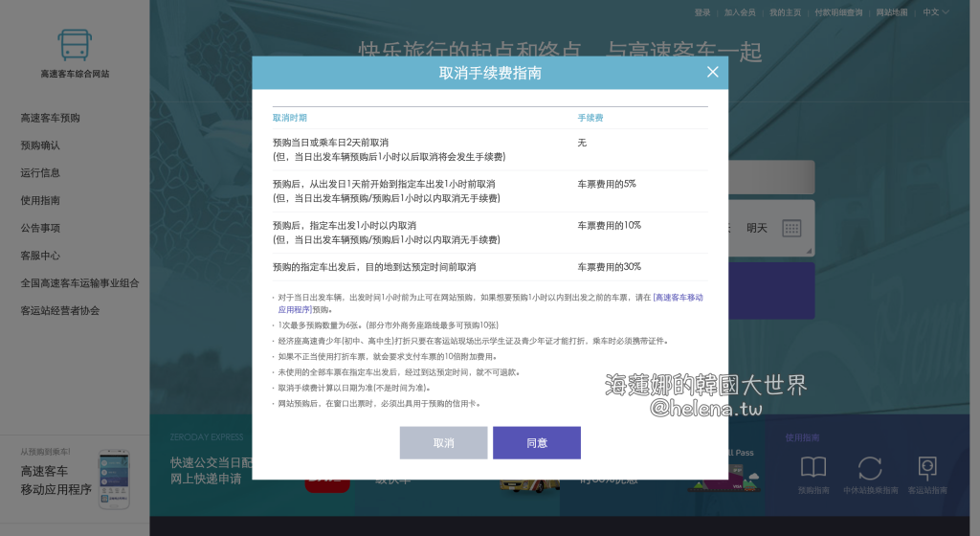
Task: Open the calendar date picker icon
Action: [791, 228]
